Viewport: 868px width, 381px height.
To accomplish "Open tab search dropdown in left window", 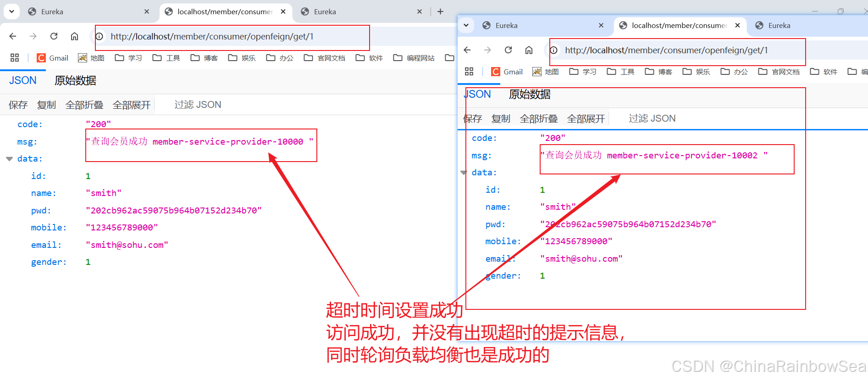I will (x=11, y=11).
